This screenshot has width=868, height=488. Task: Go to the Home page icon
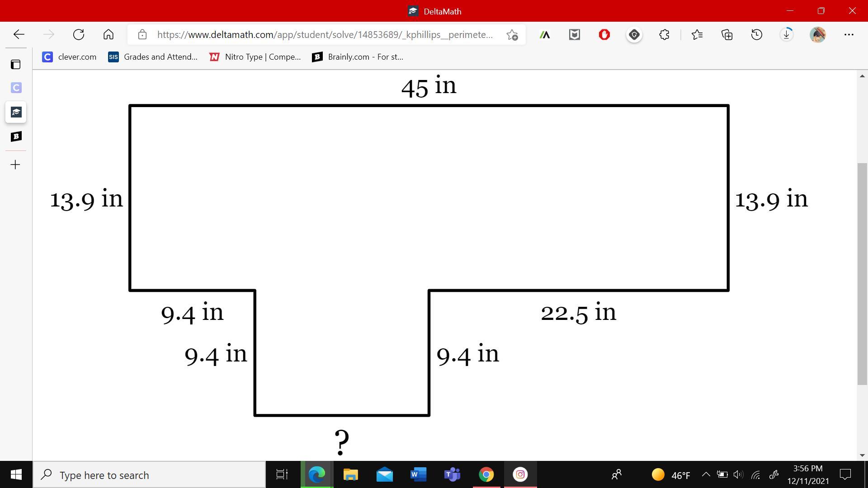point(108,35)
